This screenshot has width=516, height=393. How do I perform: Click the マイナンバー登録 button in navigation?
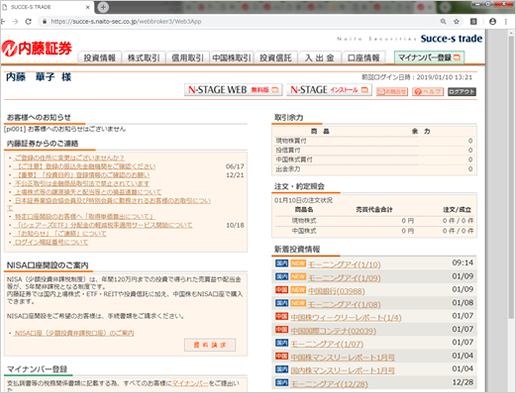[x=429, y=57]
